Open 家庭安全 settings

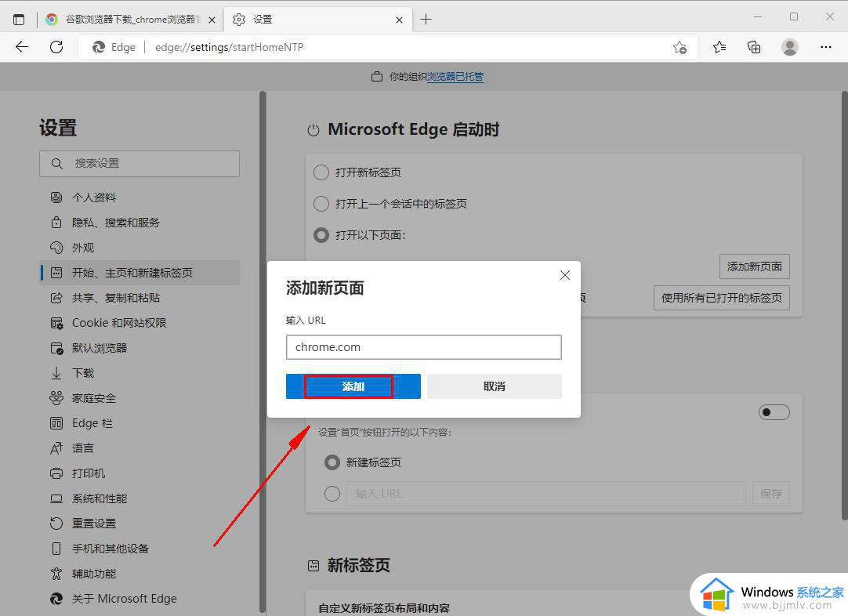pos(140,398)
